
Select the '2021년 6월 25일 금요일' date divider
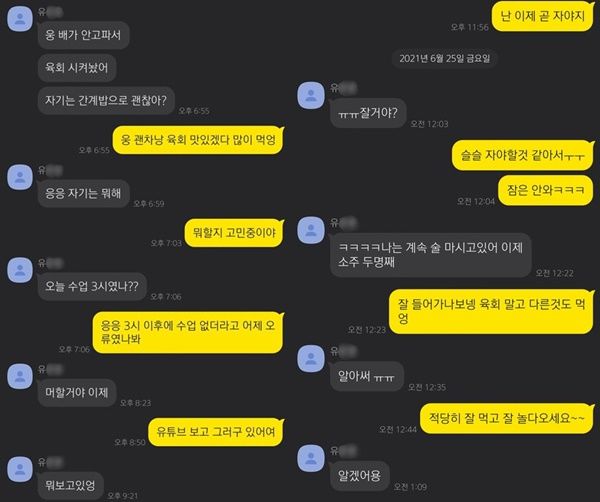[445, 59]
